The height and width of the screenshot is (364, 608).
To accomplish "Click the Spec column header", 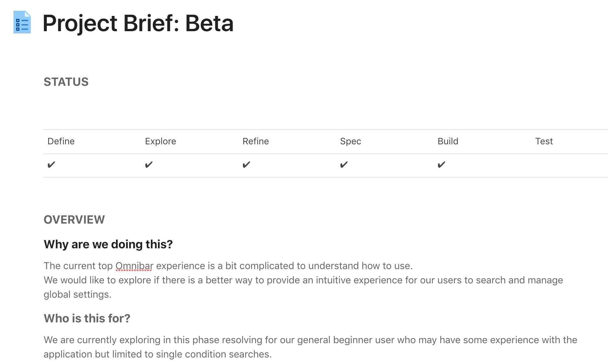I will pos(350,141).
